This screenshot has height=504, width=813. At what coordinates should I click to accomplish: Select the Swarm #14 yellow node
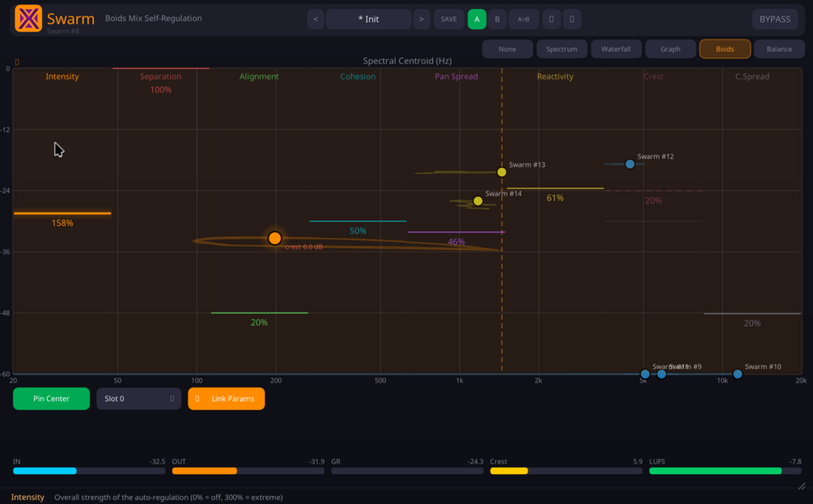478,201
